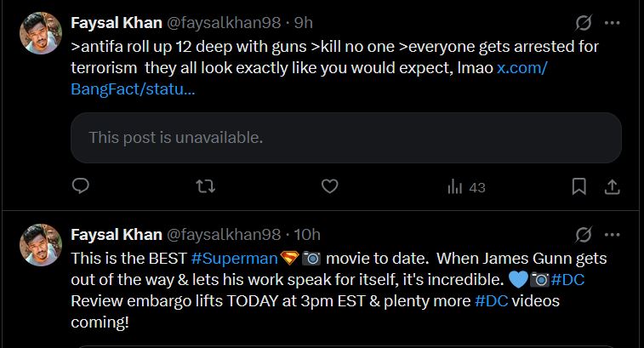Reply to the antifa post
The width and height of the screenshot is (644, 348).
point(81,186)
